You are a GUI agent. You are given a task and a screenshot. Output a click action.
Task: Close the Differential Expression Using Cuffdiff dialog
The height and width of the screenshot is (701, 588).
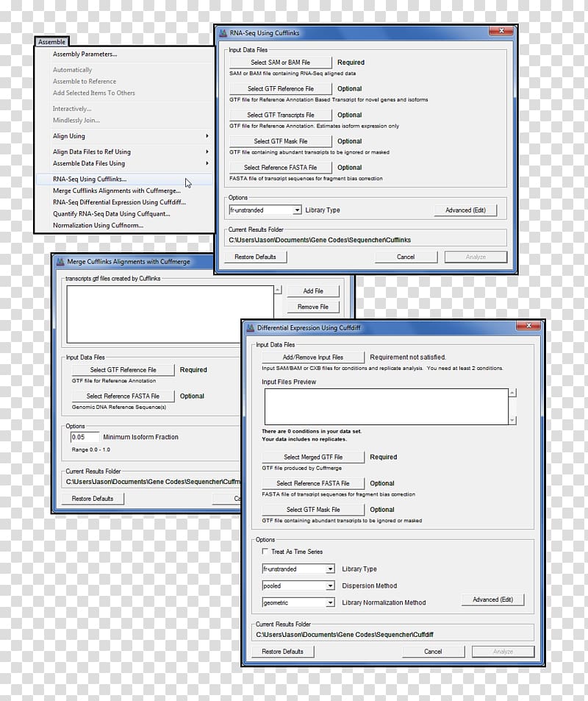[528, 325]
